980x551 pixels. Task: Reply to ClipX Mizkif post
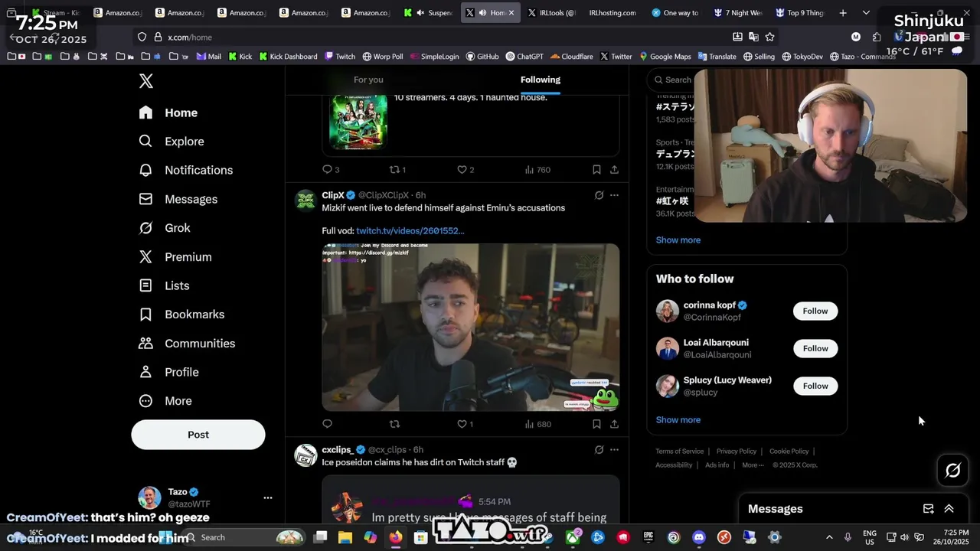[x=327, y=423]
